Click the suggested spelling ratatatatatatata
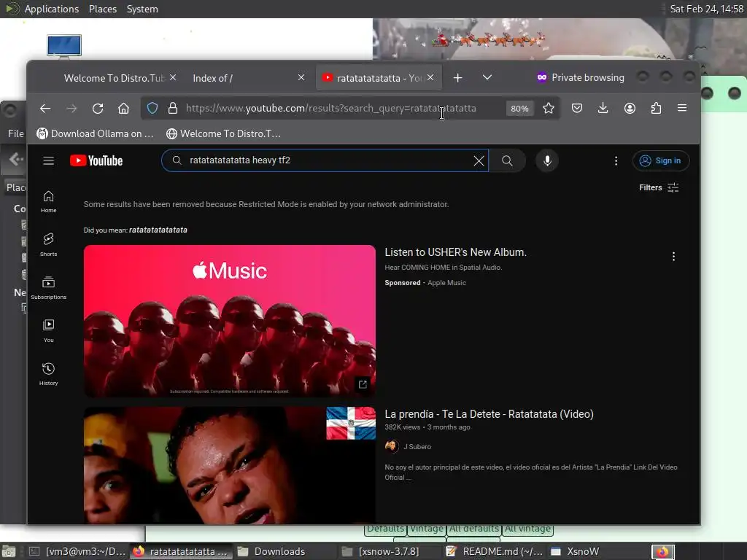This screenshot has height=560, width=747. coord(158,230)
